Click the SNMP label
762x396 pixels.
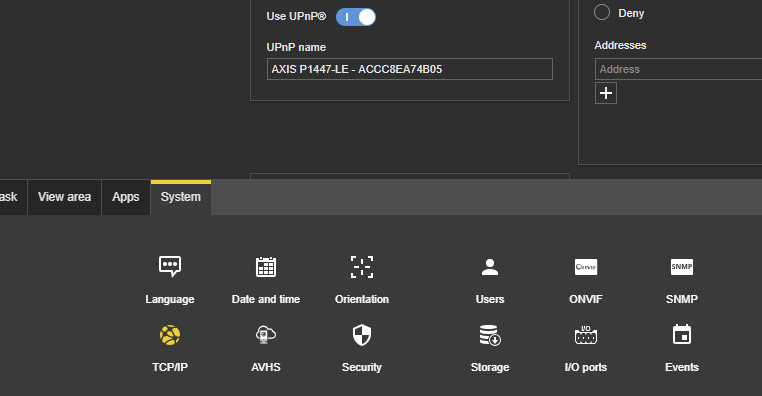(682, 299)
